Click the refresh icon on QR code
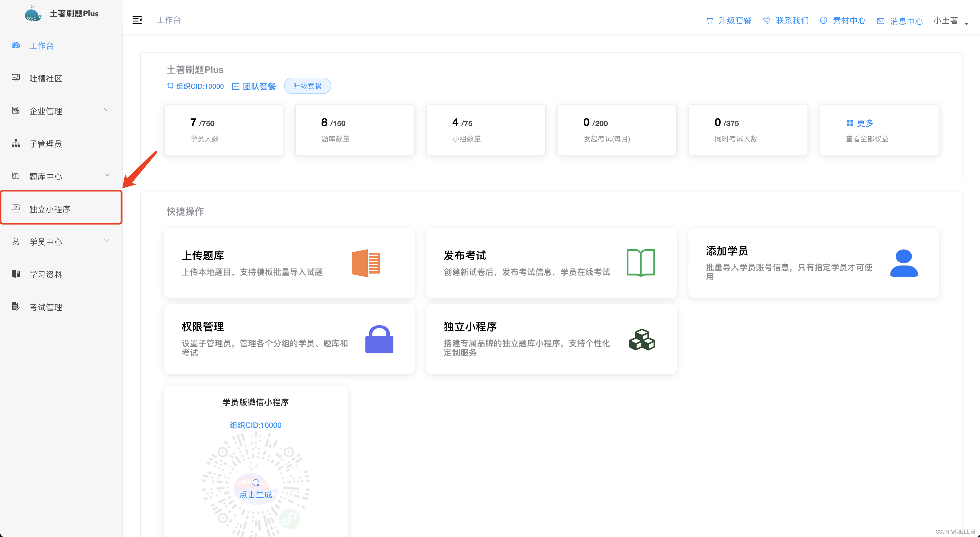 [256, 483]
